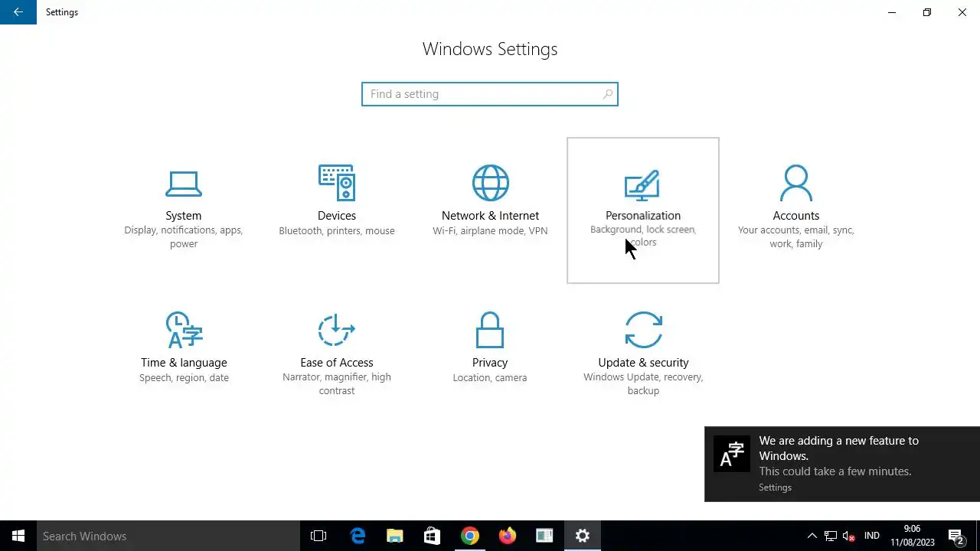Go back with the Settings back arrow

pos(18,12)
